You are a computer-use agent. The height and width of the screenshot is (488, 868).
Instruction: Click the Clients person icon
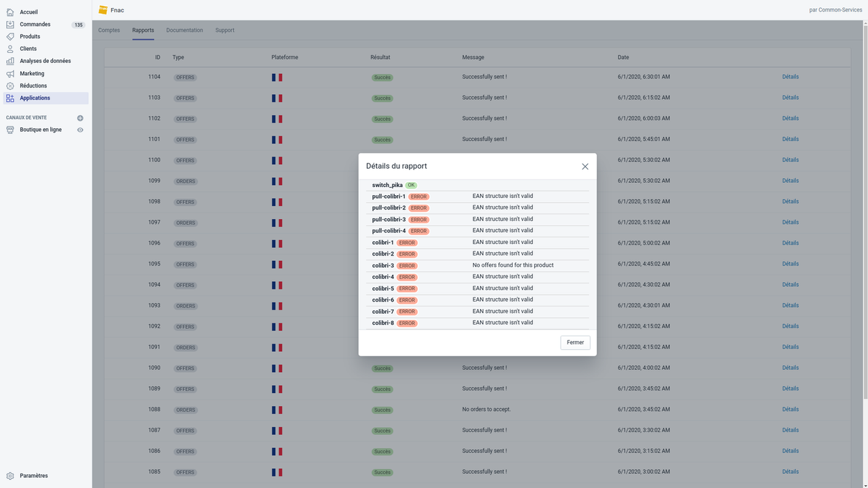coord(10,49)
